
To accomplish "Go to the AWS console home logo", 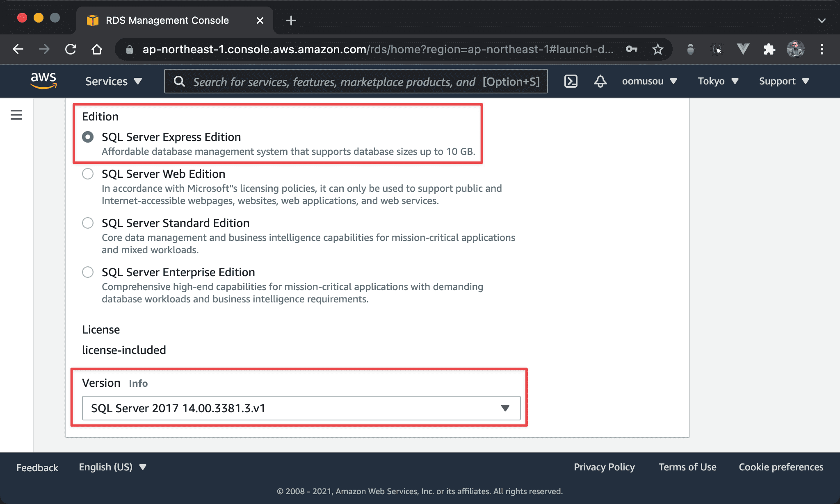I will [43, 80].
